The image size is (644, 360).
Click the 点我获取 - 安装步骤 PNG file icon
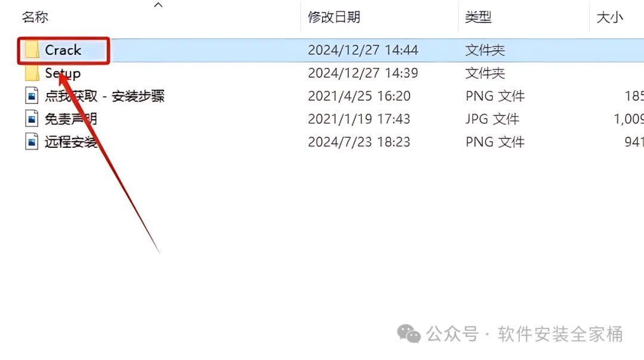(x=32, y=96)
